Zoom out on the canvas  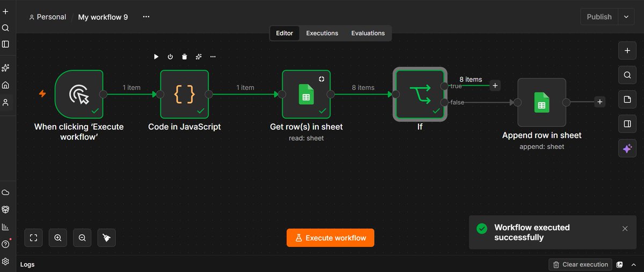click(82, 238)
